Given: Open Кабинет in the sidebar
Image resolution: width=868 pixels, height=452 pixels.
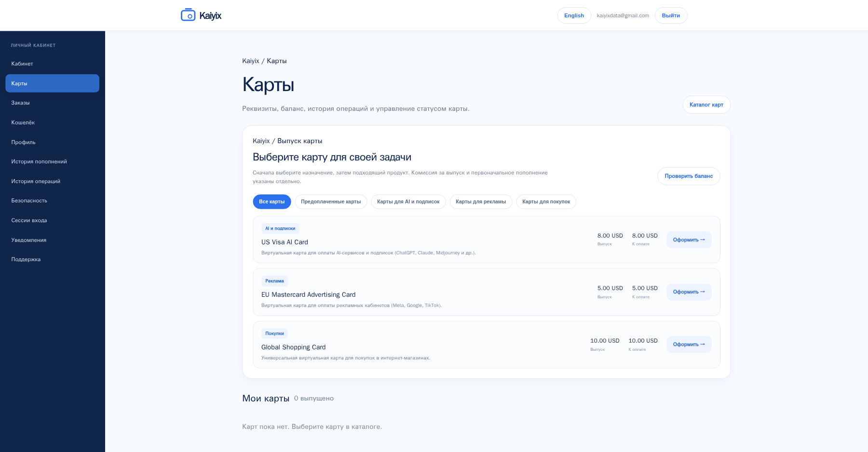Looking at the screenshot, I should click(x=52, y=64).
